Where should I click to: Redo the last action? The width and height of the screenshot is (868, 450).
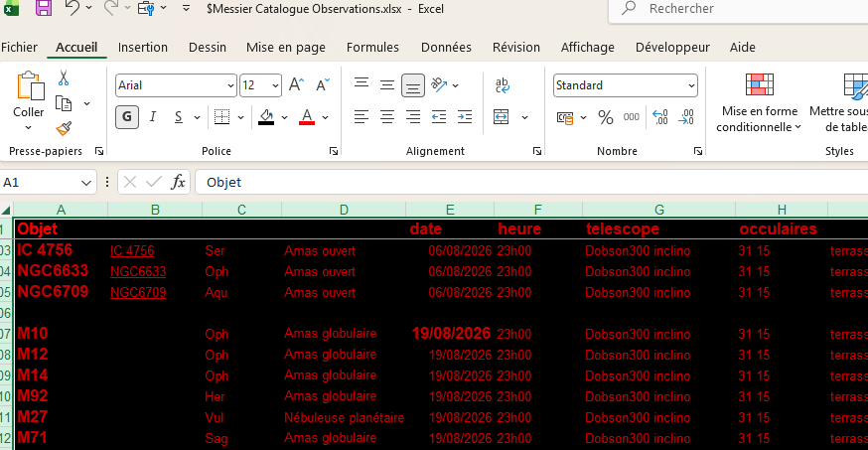[111, 8]
